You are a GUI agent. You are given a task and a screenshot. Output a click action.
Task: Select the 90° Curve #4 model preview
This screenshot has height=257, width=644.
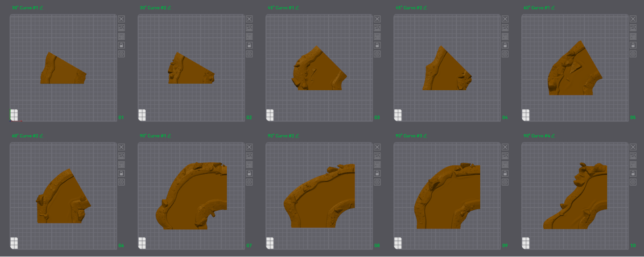[x=575, y=196]
